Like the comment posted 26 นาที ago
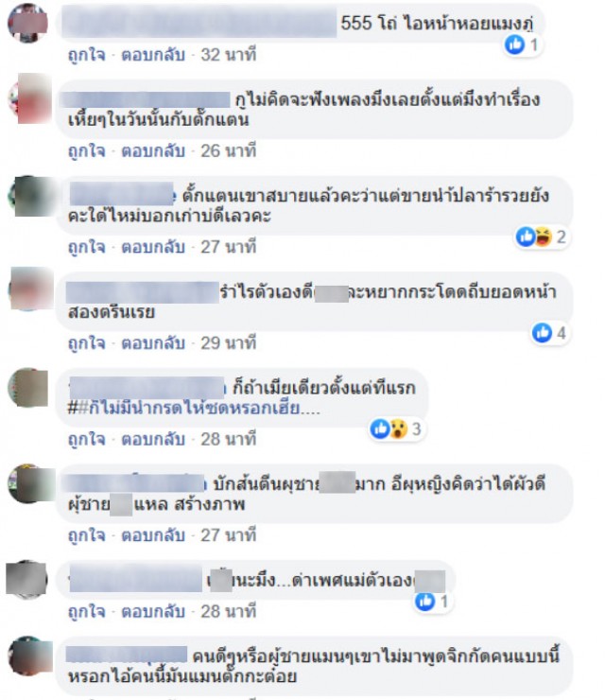This screenshot has height=700, width=605. 87,151
